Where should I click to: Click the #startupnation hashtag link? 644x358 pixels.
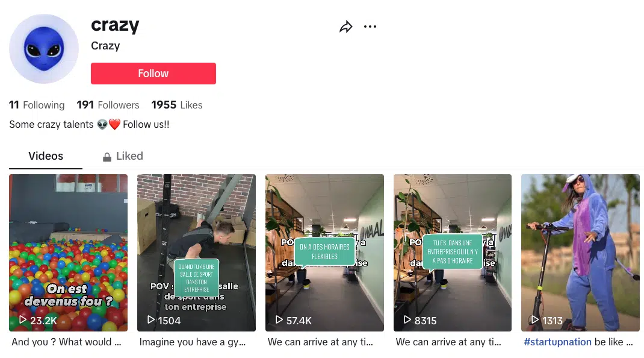tap(557, 342)
